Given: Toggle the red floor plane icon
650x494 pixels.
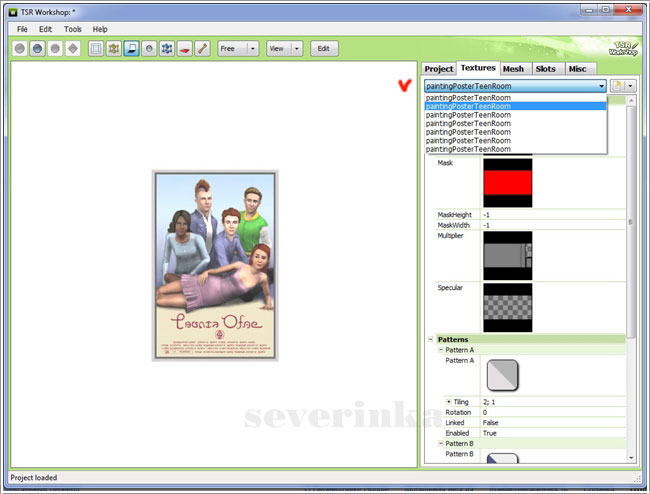Looking at the screenshot, I should [x=185, y=48].
